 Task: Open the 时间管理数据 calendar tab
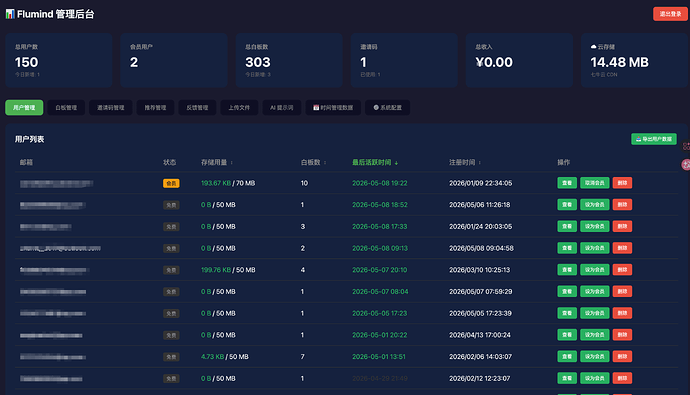click(333, 108)
